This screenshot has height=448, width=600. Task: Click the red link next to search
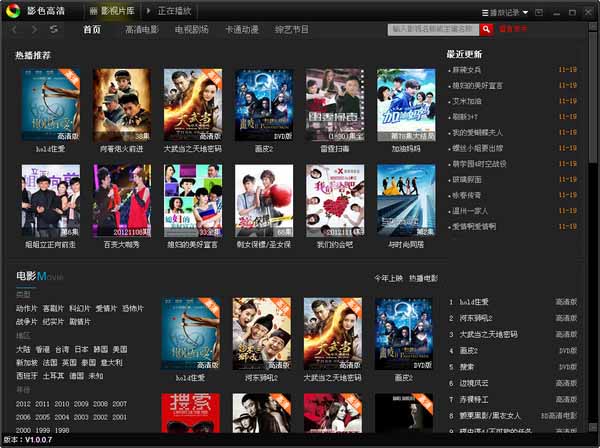(x=513, y=29)
